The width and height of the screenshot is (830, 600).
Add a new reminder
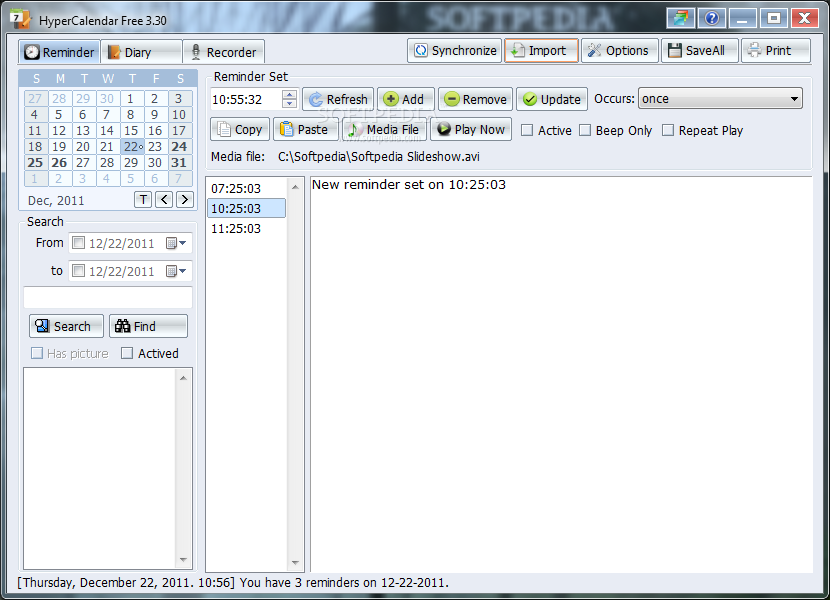[405, 99]
